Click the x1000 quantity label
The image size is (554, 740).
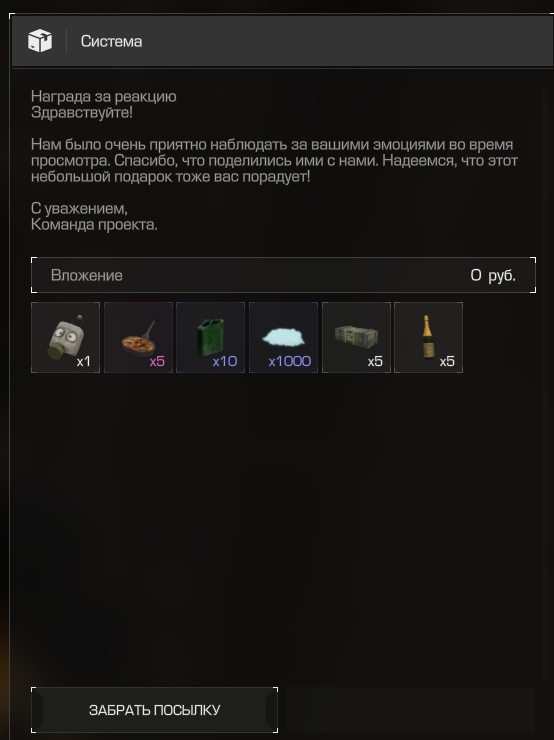click(x=290, y=361)
